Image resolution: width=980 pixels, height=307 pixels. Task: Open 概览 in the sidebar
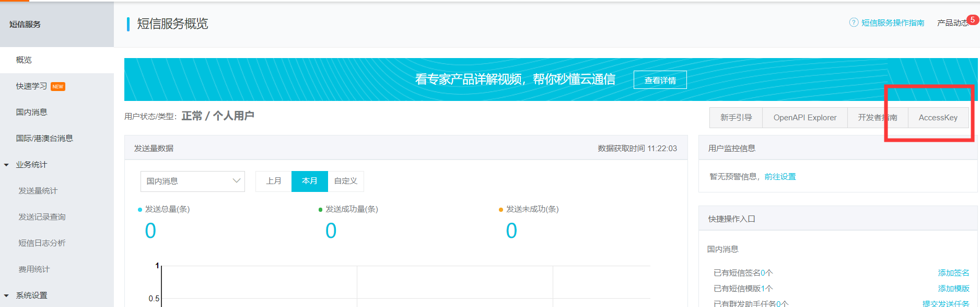[24, 60]
